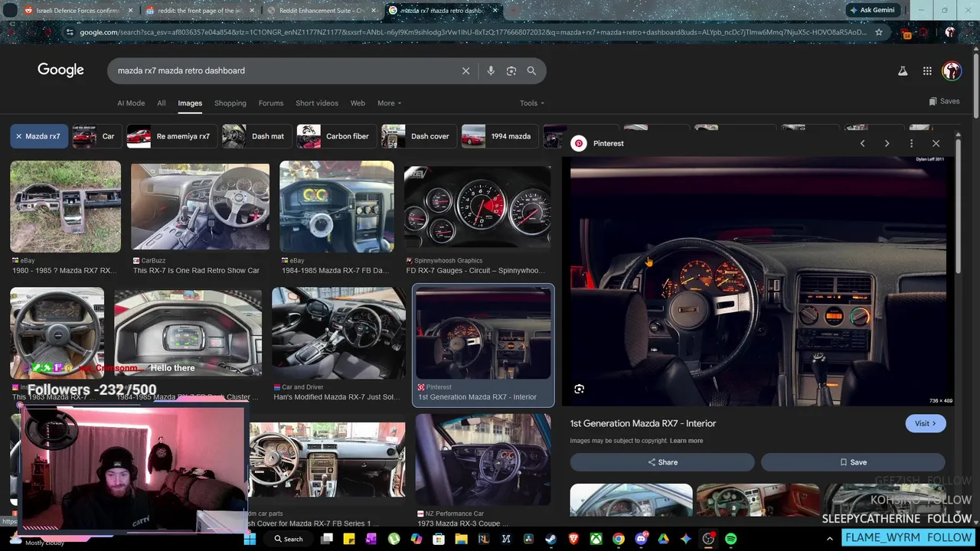Open the Google logo homepage link
Image resolution: width=980 pixels, height=551 pixels.
coord(60,70)
